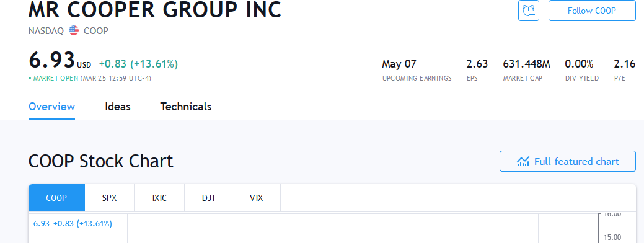Switch to the Overview tab
Screen dimensions: 644x243
[51, 107]
